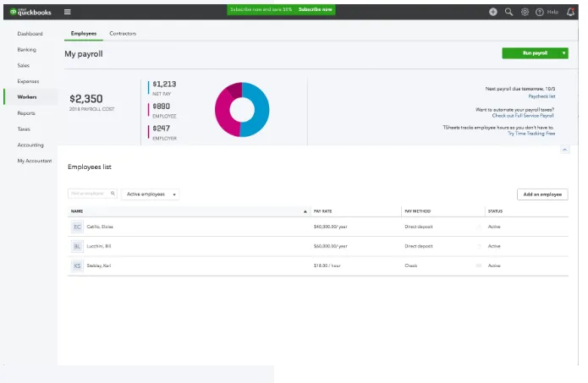Open the Help question mark icon

[x=540, y=13]
